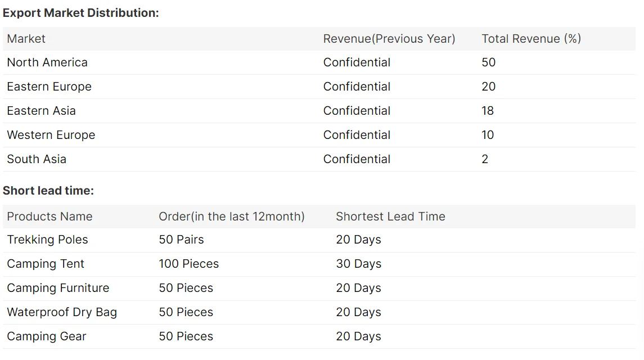Select the Products Name column header

(x=49, y=217)
